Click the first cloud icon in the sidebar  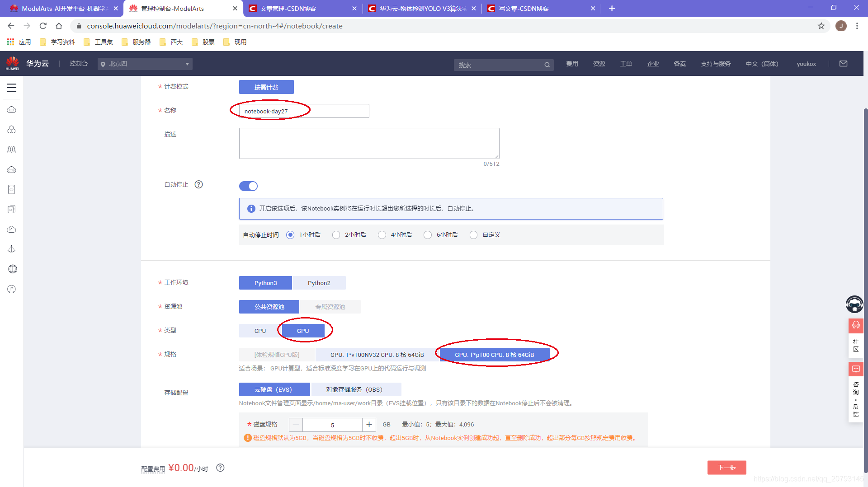pos(12,110)
